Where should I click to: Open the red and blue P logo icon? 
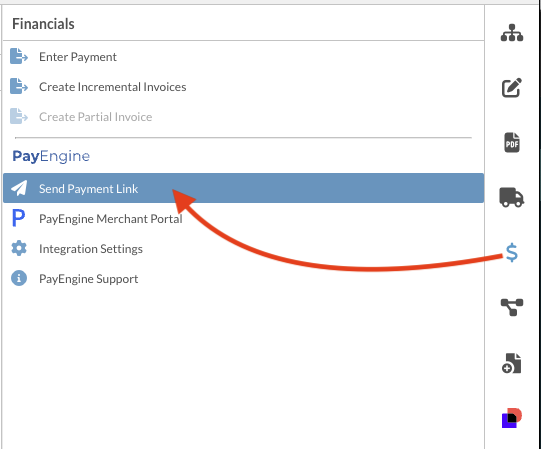[x=512, y=418]
